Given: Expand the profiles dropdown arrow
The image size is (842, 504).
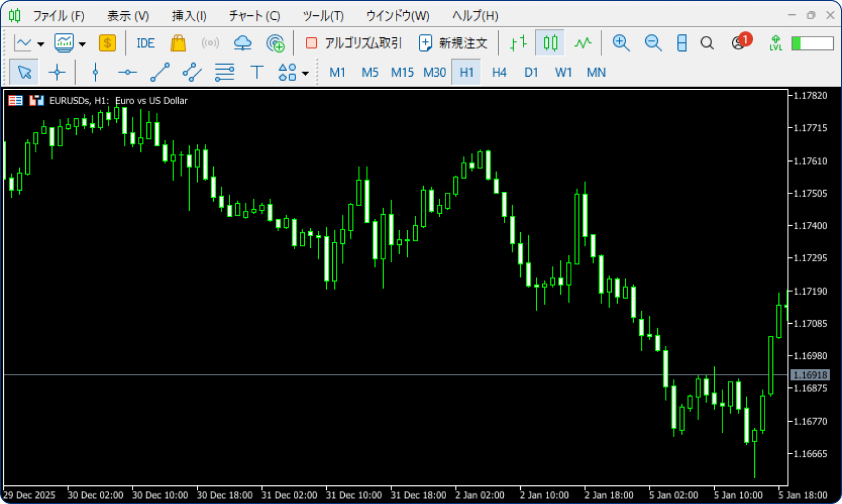Looking at the screenshot, I should tap(82, 44).
